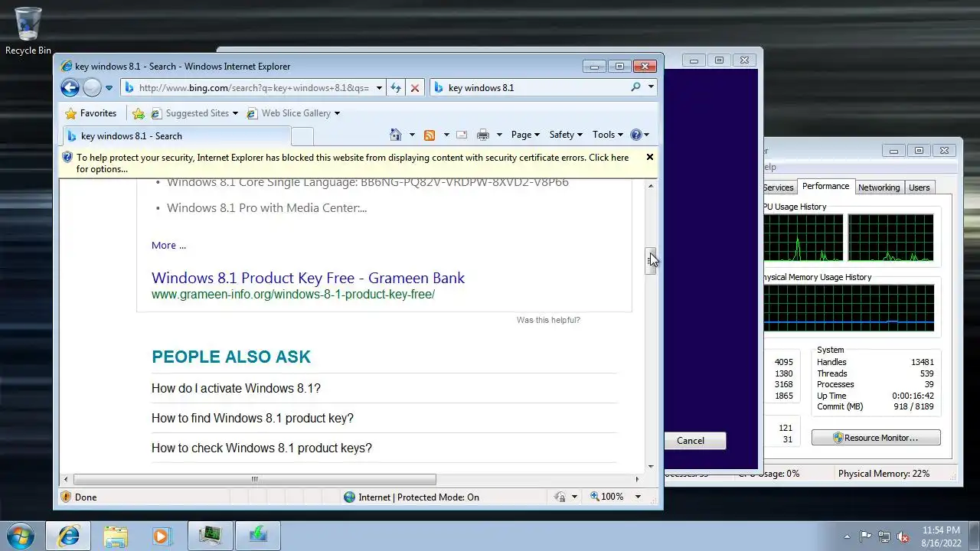The height and width of the screenshot is (551, 980).
Task: Click the RSS feeds icon
Action: 430,135
